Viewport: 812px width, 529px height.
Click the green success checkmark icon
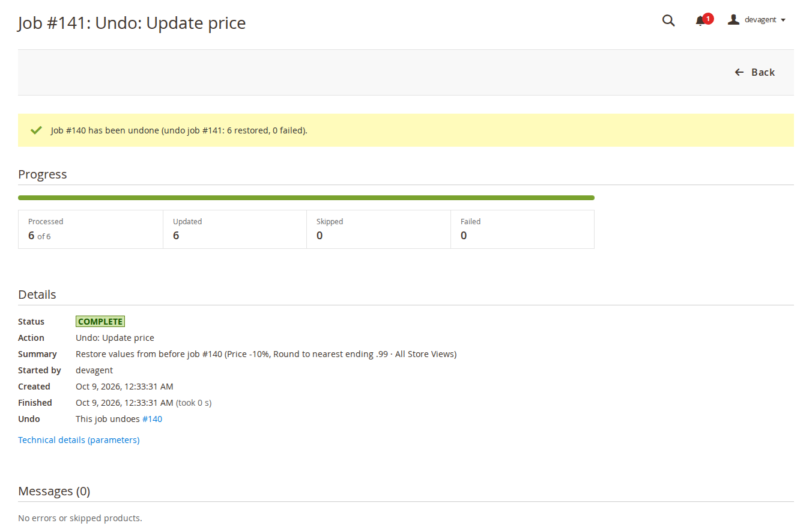(36, 130)
